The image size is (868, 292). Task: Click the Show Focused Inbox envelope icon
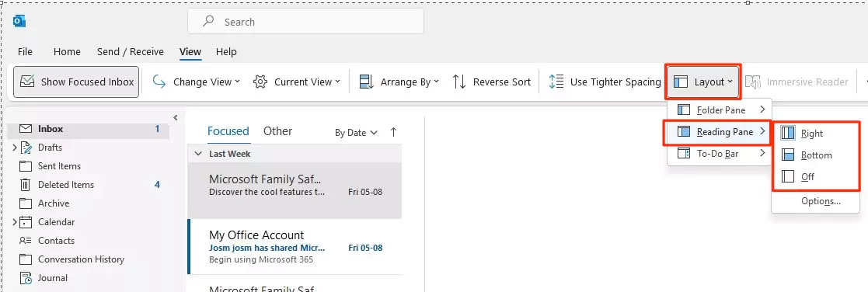pos(27,82)
